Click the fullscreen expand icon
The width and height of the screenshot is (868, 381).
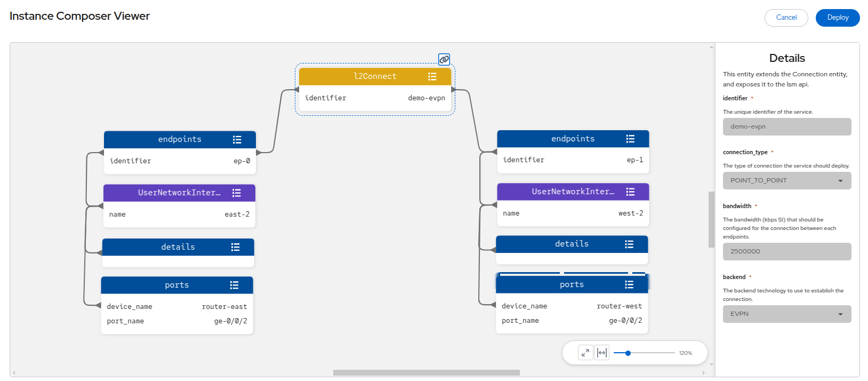585,353
